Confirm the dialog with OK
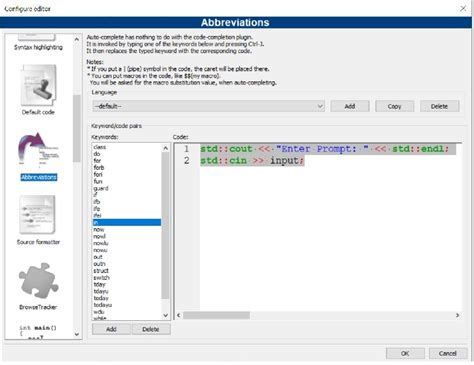474x365 pixels. tap(405, 353)
